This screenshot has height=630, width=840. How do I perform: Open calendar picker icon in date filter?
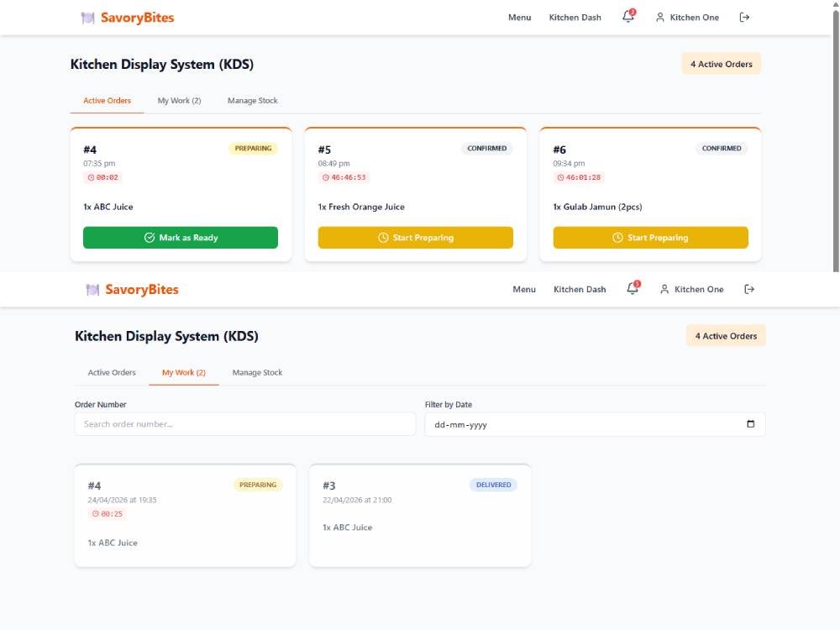pos(750,423)
